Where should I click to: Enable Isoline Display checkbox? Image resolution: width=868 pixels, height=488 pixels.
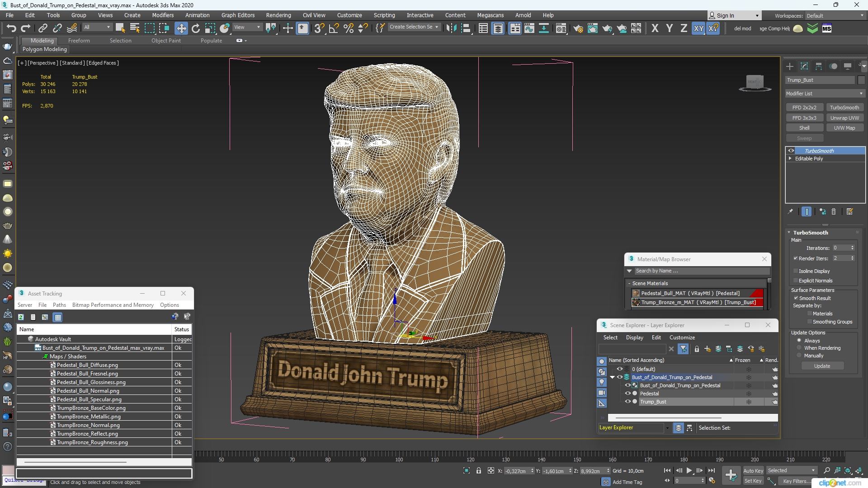[796, 271]
